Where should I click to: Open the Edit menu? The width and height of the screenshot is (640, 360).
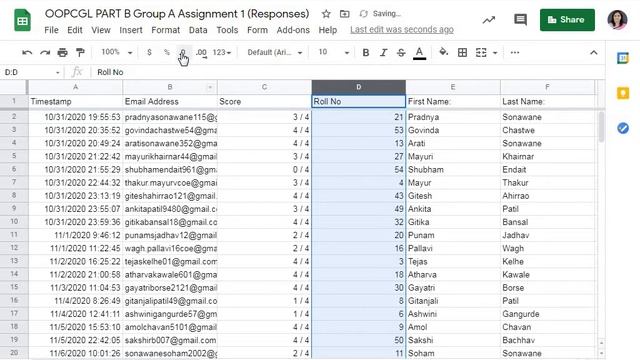tap(75, 30)
